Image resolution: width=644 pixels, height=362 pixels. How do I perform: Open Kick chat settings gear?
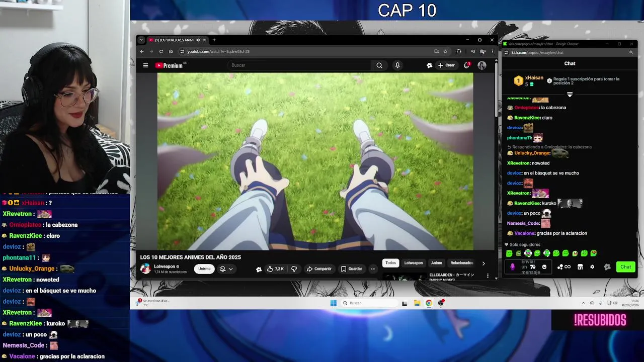click(592, 267)
